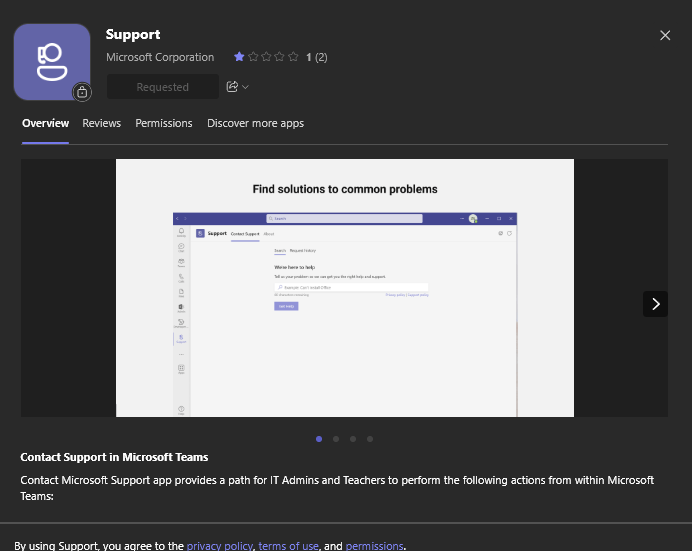Open the permissions link in footer

pyautogui.click(x=374, y=546)
